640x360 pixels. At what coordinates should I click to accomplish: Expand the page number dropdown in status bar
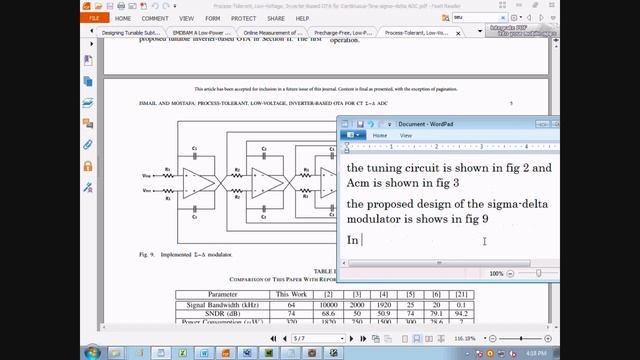coord(342,339)
